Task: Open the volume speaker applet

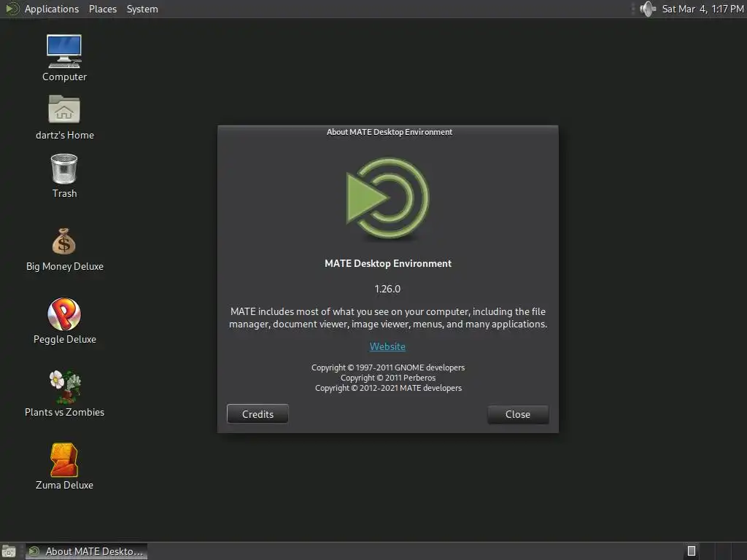Action: (x=648, y=9)
